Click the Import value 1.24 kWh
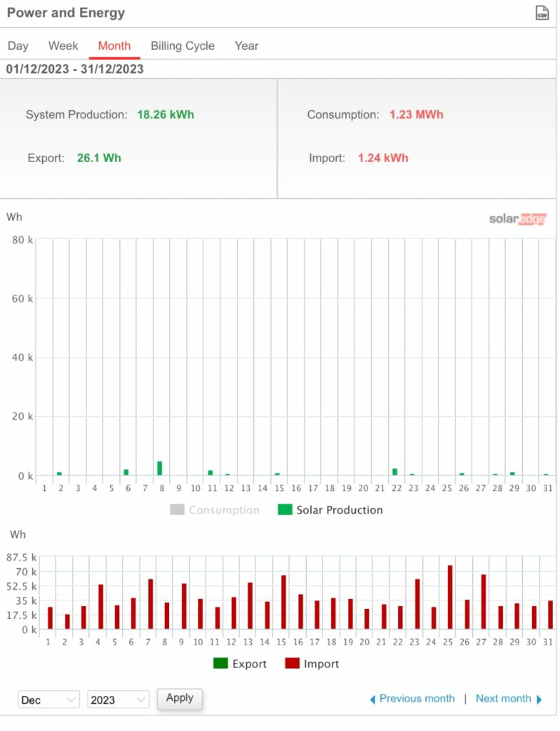560x731 pixels. coord(383,158)
